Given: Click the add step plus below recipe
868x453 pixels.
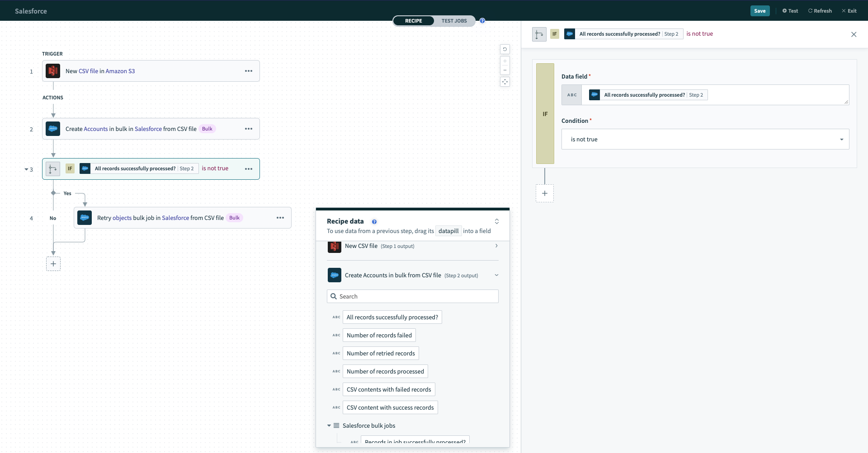Looking at the screenshot, I should pyautogui.click(x=53, y=264).
